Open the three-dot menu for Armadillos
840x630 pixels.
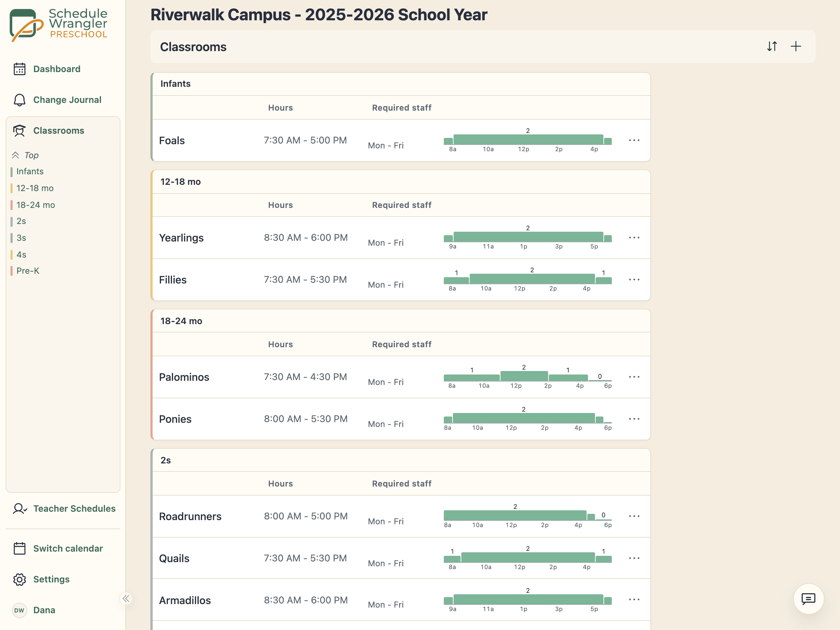(634, 600)
